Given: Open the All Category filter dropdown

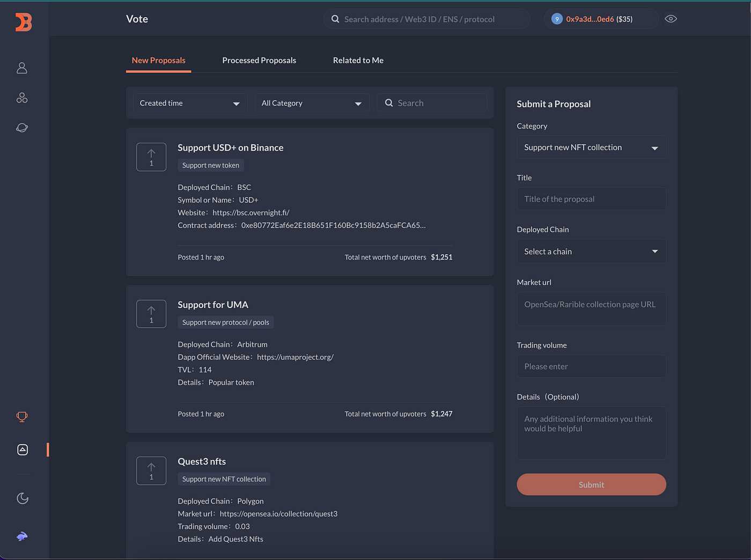Looking at the screenshot, I should [x=312, y=103].
